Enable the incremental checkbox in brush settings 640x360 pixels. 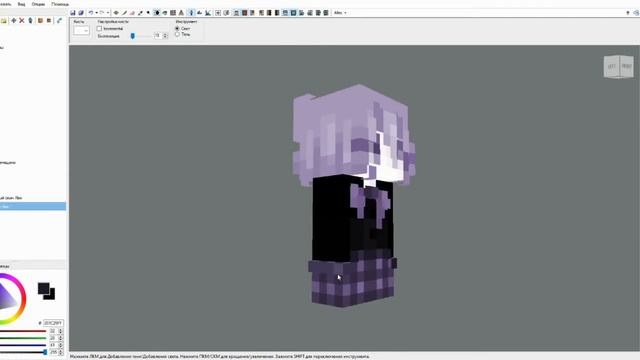[99, 29]
